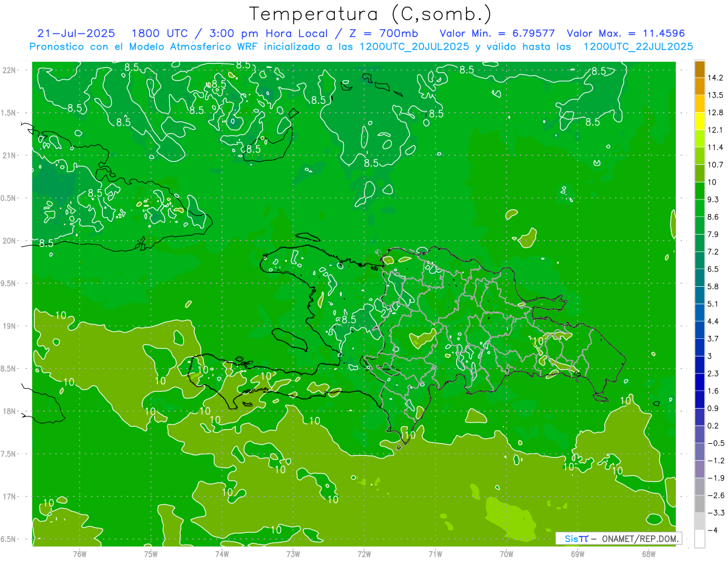This screenshot has width=728, height=562.
Task: Click the SisTT ONAMET/REP.DOM. logo box
Action: point(619,538)
